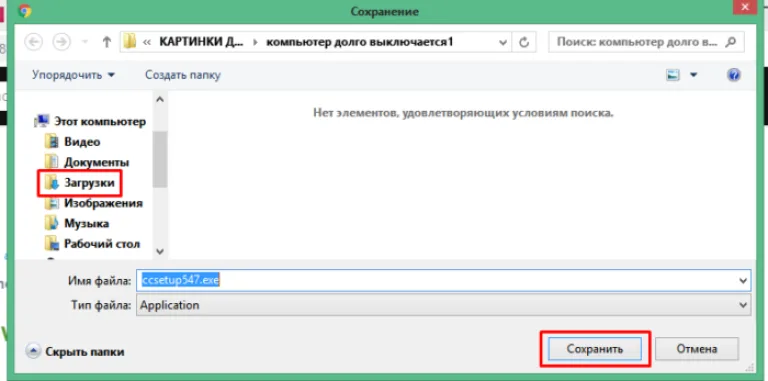The width and height of the screenshot is (768, 381).
Task: Click the Forward navigation arrow
Action: pyautogui.click(x=61, y=42)
